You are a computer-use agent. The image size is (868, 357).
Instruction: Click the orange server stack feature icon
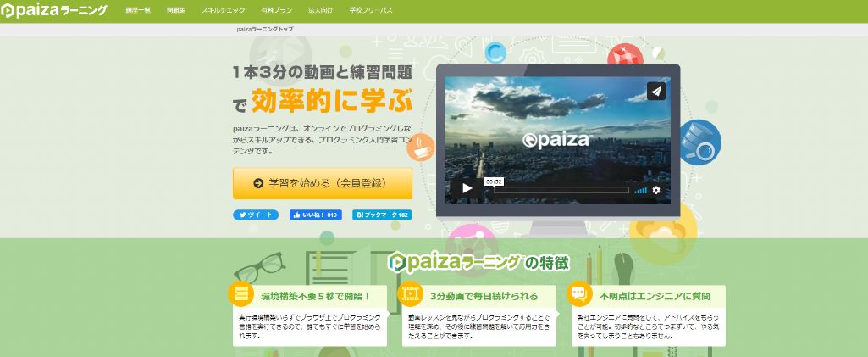tap(240, 293)
